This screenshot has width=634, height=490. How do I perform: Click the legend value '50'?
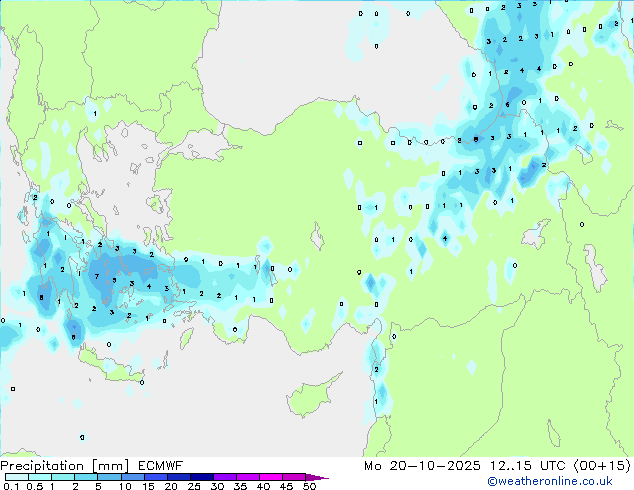click(x=309, y=486)
